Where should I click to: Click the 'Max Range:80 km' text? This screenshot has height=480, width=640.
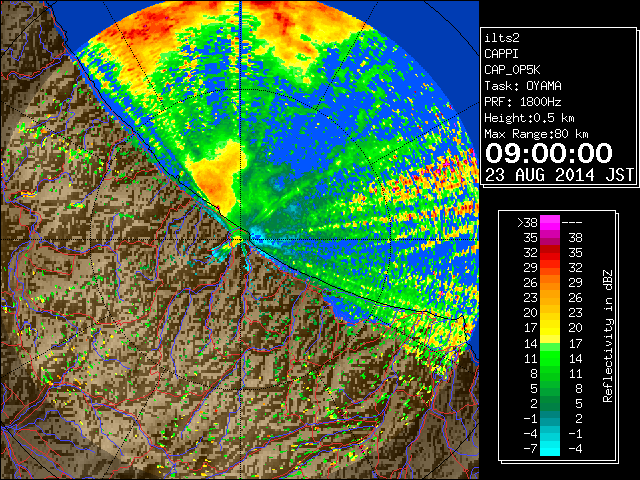(536, 134)
